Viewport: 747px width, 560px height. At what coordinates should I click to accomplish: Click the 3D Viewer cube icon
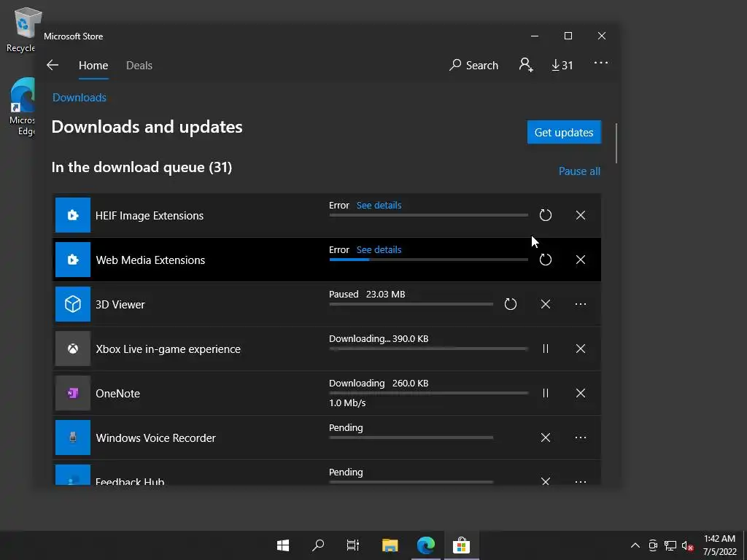click(73, 304)
